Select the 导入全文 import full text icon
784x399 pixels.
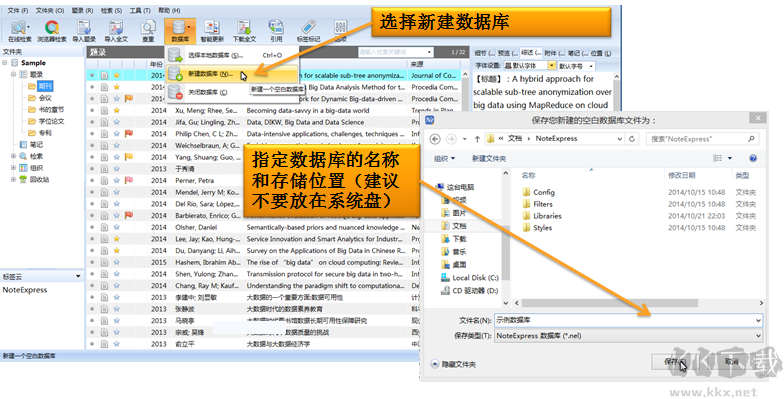coord(116,30)
